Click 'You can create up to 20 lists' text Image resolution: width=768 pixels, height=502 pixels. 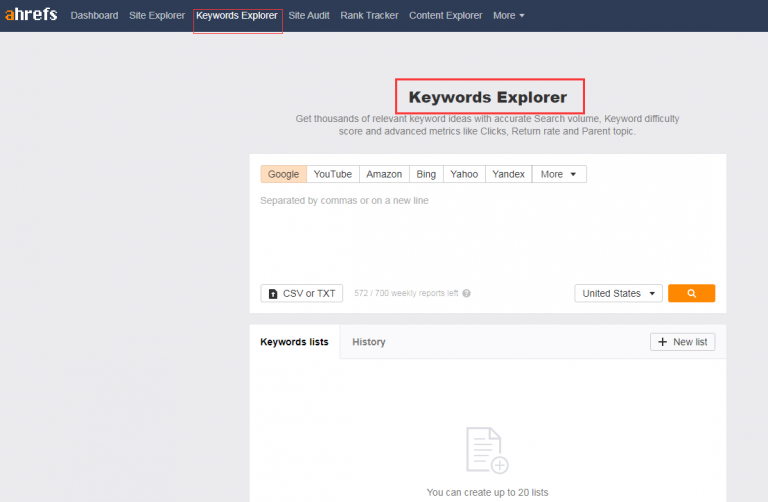tap(487, 492)
